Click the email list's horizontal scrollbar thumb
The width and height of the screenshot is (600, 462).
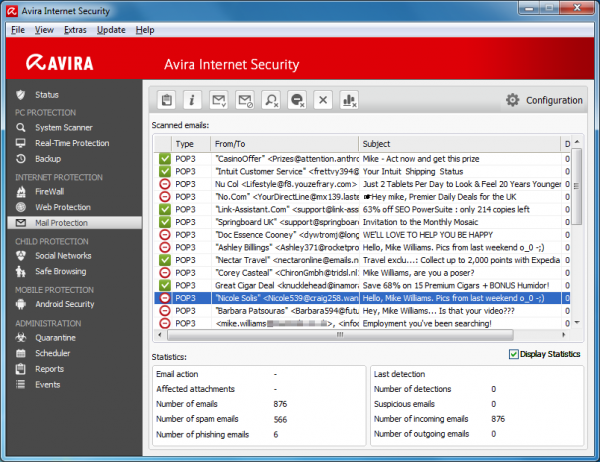[340, 335]
